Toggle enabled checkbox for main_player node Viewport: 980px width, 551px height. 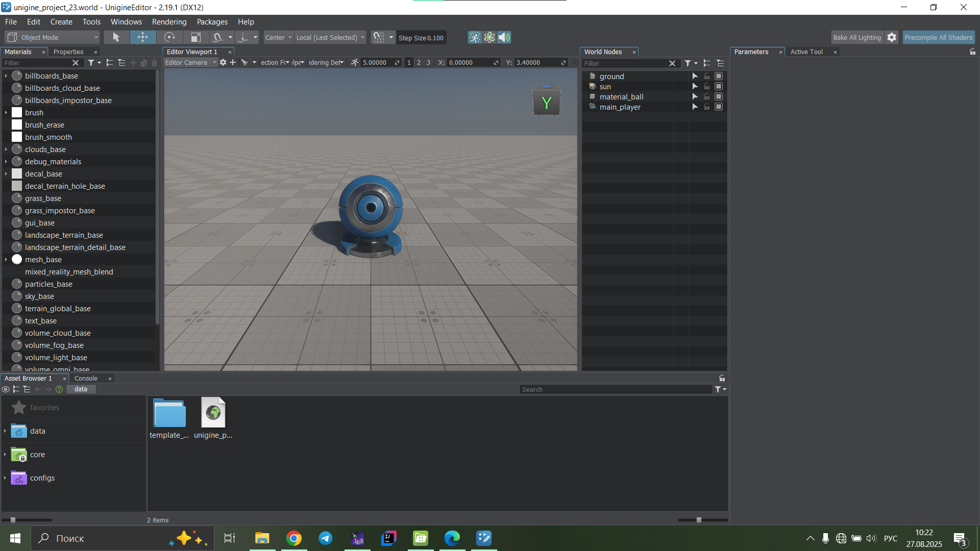719,107
